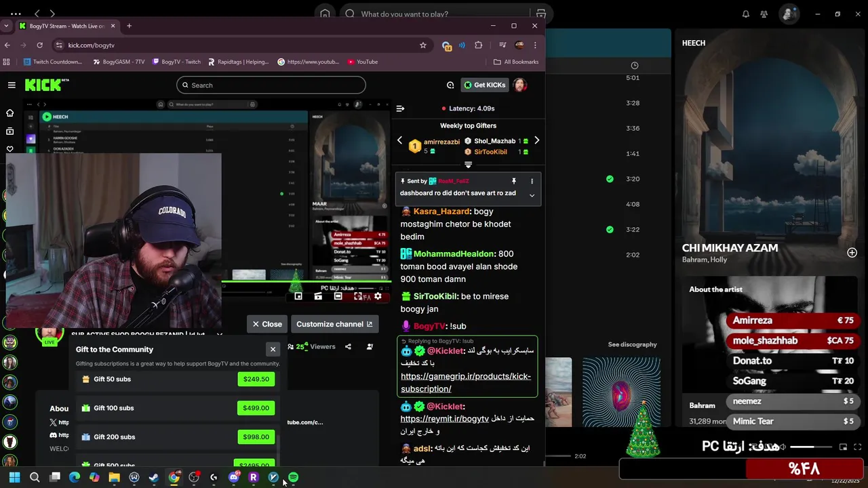This screenshot has height=488, width=868.
Task: Open a new Chrome tab
Action: tap(129, 26)
